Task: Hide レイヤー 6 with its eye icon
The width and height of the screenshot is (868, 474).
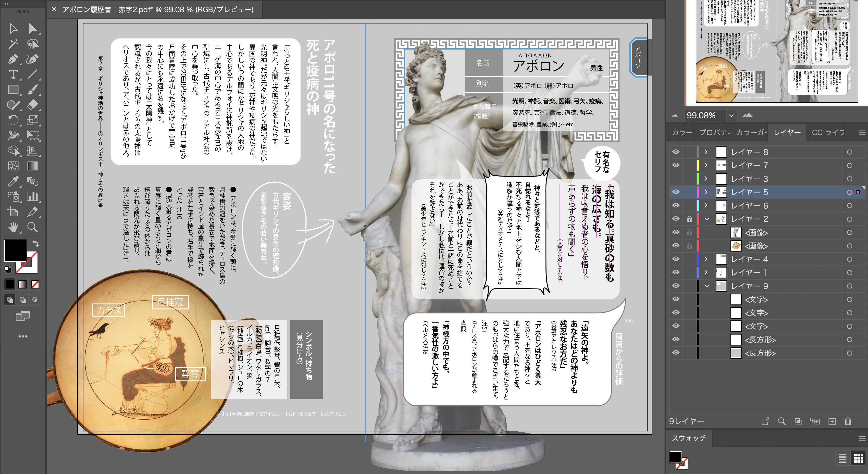Action: [676, 206]
